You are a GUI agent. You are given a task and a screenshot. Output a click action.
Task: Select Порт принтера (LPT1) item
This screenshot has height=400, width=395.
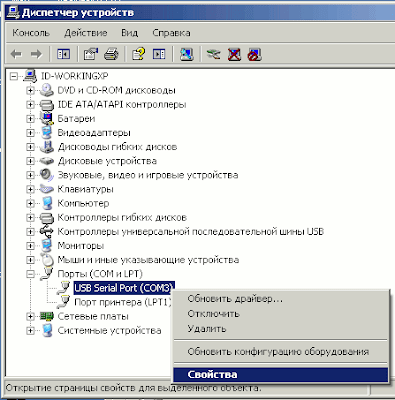pyautogui.click(x=123, y=302)
